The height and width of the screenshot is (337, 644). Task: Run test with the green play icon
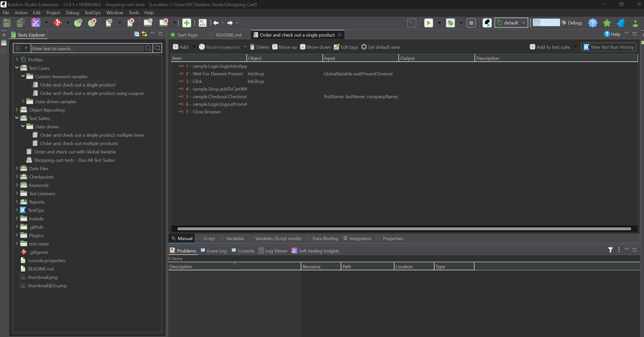[x=429, y=23]
